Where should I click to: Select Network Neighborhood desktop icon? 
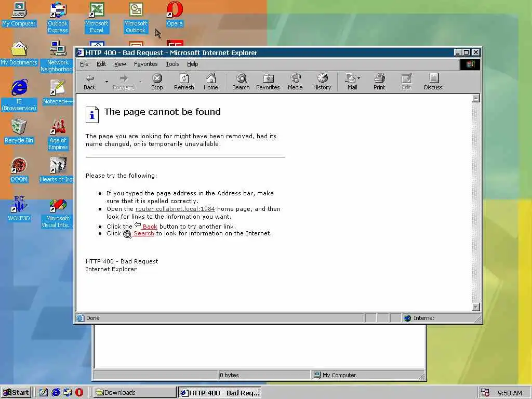tap(58, 57)
